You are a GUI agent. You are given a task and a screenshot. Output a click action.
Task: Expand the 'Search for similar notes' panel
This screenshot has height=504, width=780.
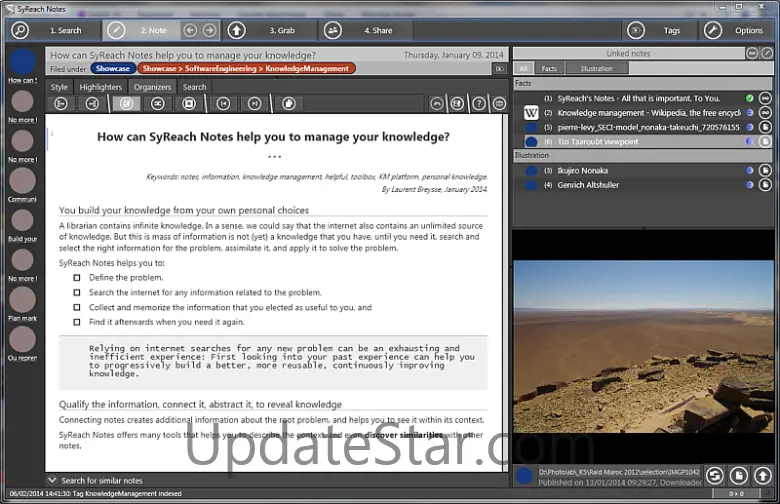pos(53,480)
